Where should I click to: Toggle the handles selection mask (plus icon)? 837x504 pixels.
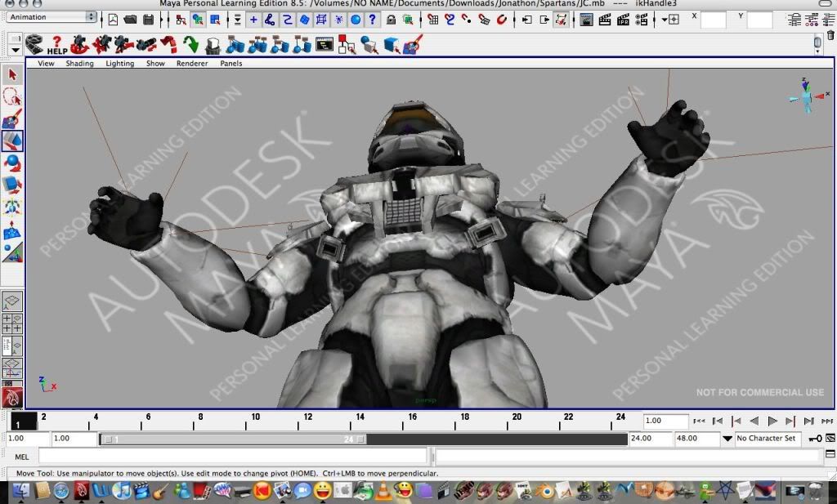[253, 20]
